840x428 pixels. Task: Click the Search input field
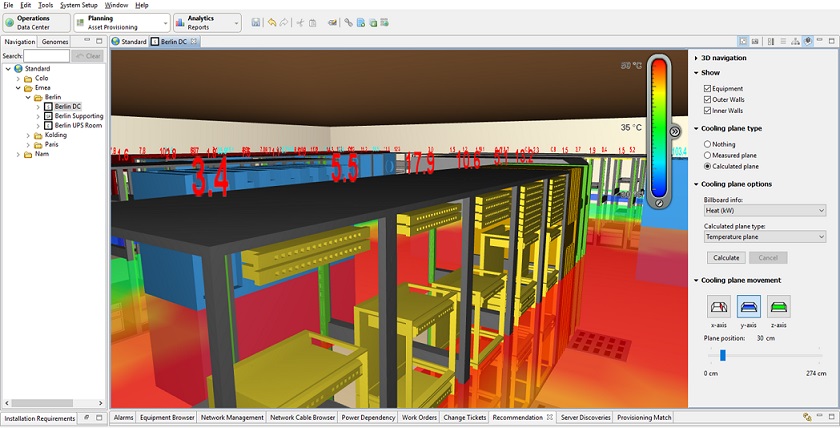pos(47,56)
